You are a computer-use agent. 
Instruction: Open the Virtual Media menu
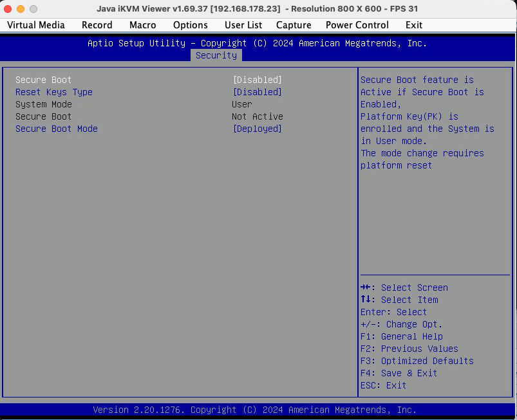pyautogui.click(x=35, y=25)
